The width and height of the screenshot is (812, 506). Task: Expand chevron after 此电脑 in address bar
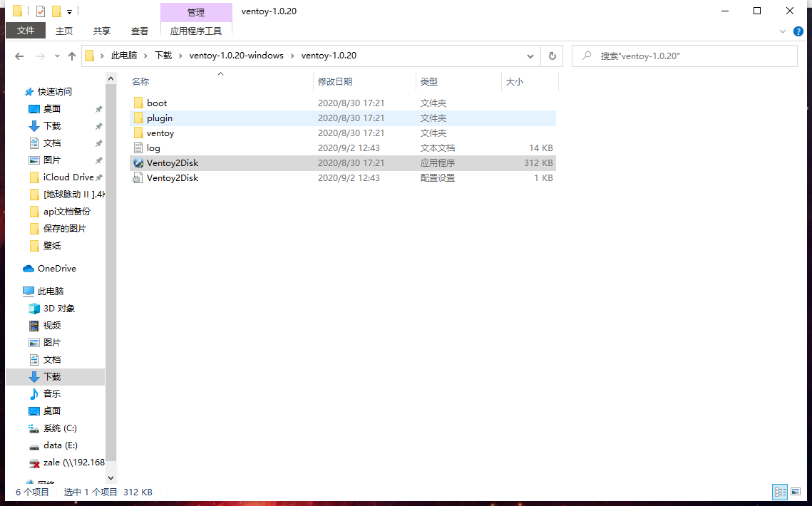click(x=145, y=56)
